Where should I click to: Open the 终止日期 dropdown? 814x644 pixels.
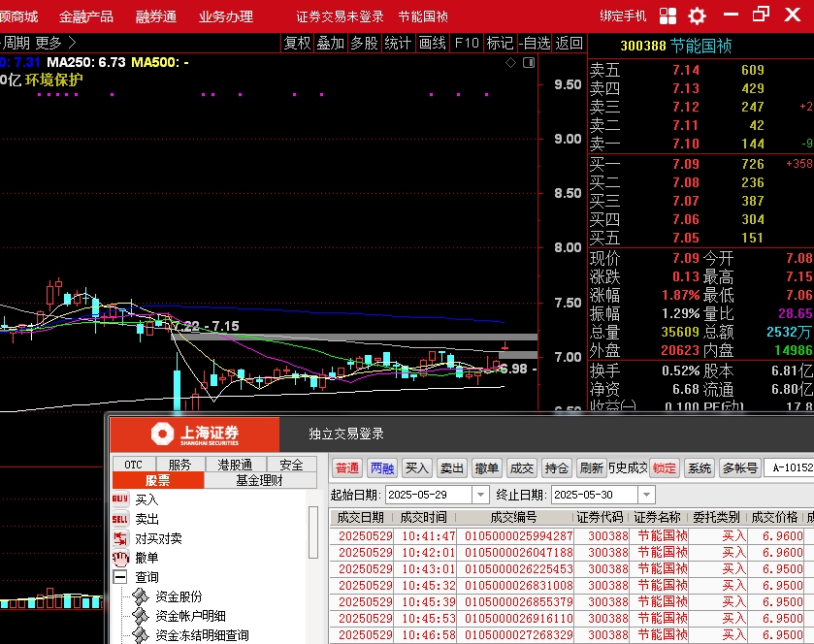click(x=646, y=495)
